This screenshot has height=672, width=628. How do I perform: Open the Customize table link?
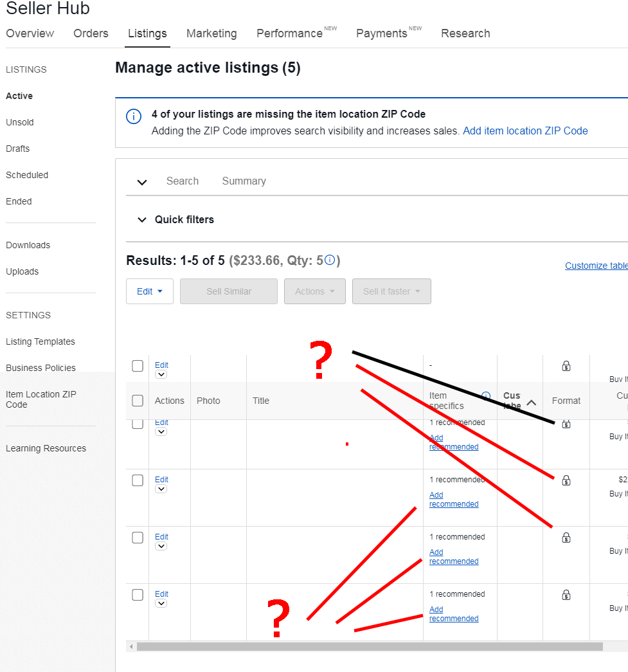(x=597, y=266)
